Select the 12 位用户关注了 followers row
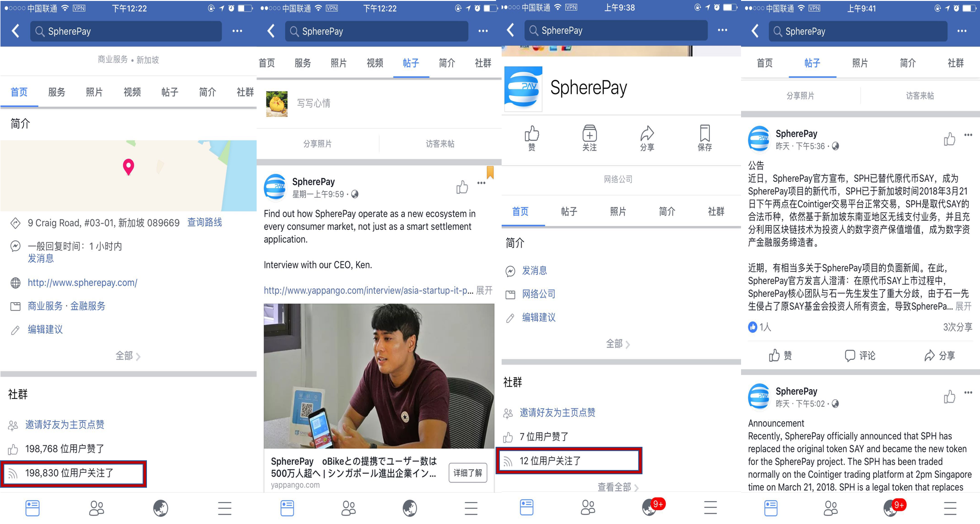980x524 pixels. tap(569, 461)
